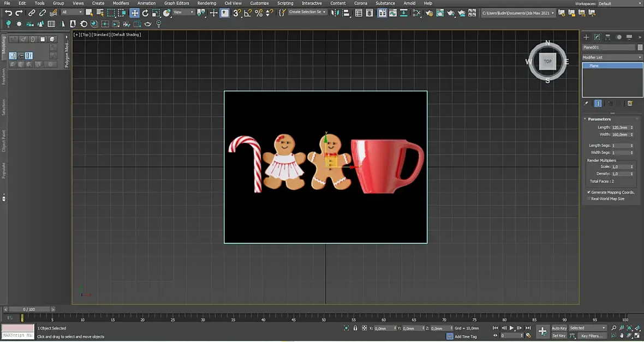Open the selection filter 'All' dropdown
This screenshot has width=644, height=342.
click(x=72, y=13)
